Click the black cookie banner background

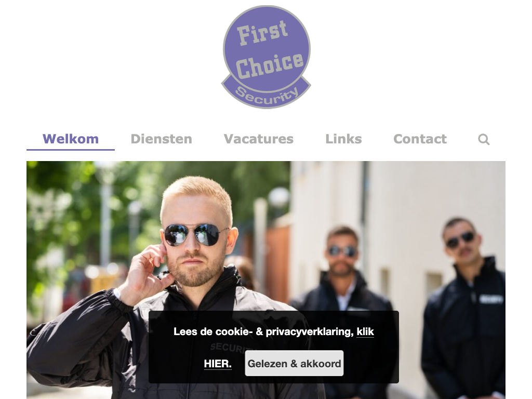pos(273,347)
